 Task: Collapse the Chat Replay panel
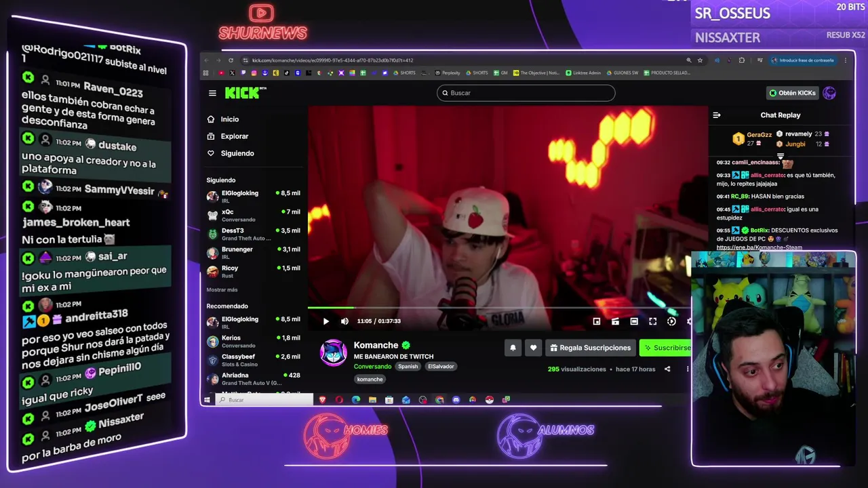tap(717, 115)
